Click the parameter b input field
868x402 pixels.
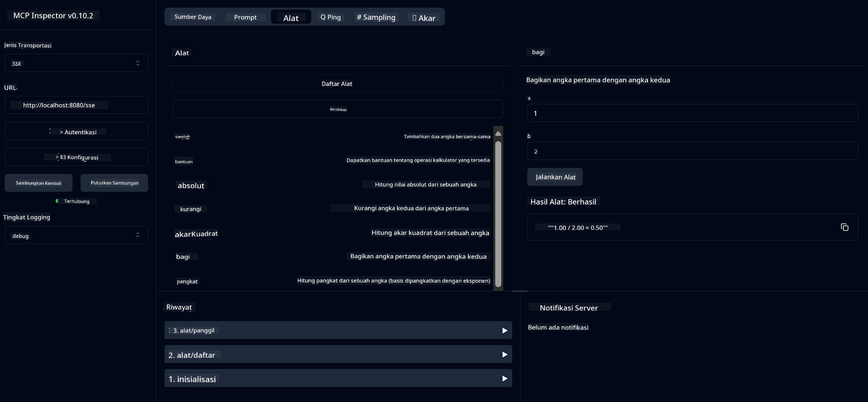click(x=692, y=151)
